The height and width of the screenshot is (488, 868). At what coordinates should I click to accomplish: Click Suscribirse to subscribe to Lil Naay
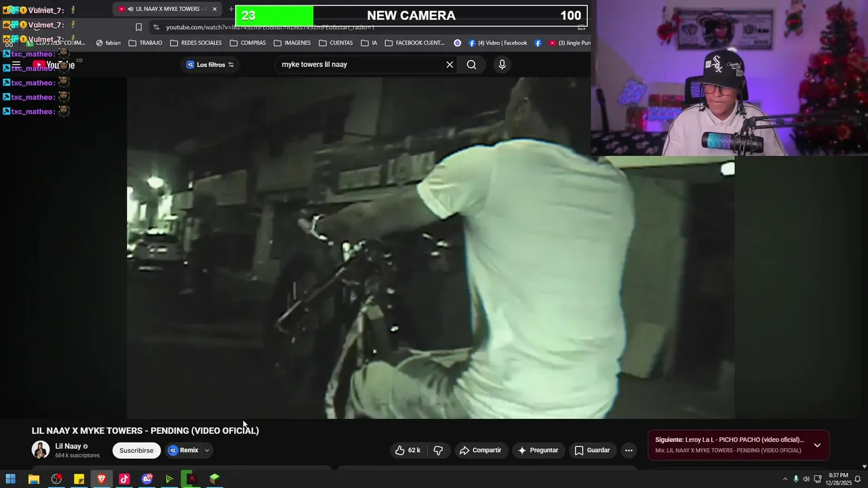(x=136, y=451)
